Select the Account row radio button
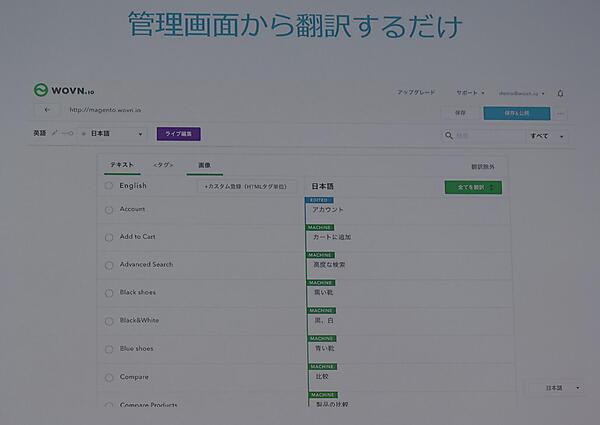The height and width of the screenshot is (425, 600). (x=109, y=209)
